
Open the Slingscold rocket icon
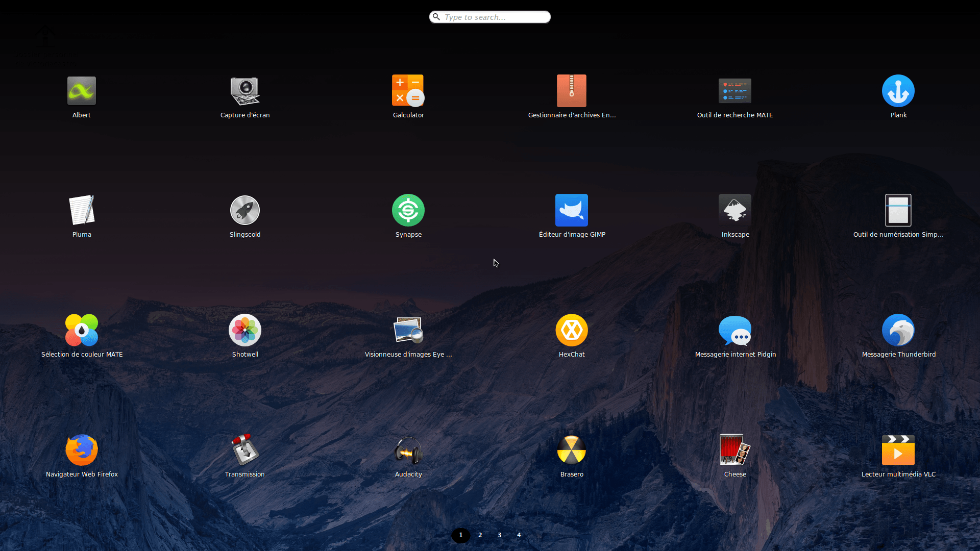point(245,210)
